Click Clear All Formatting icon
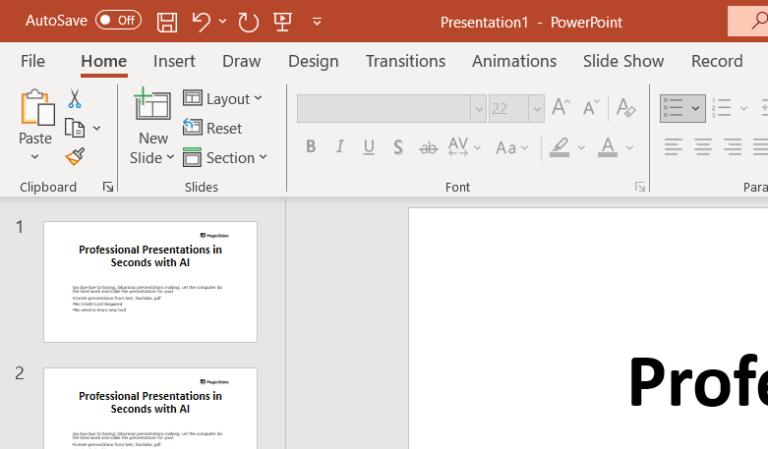Viewport: 768px width, 449px height. (626, 107)
